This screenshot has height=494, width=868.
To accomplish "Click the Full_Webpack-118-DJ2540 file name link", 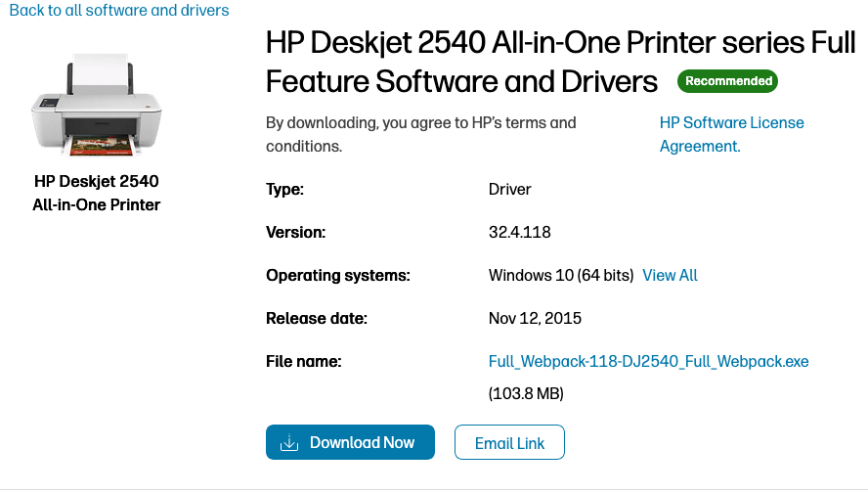I will click(x=648, y=362).
